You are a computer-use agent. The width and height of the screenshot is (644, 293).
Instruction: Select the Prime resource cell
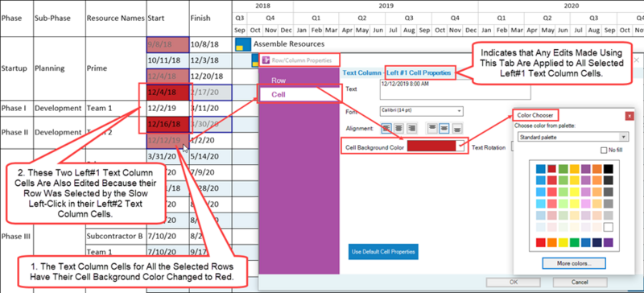point(115,68)
